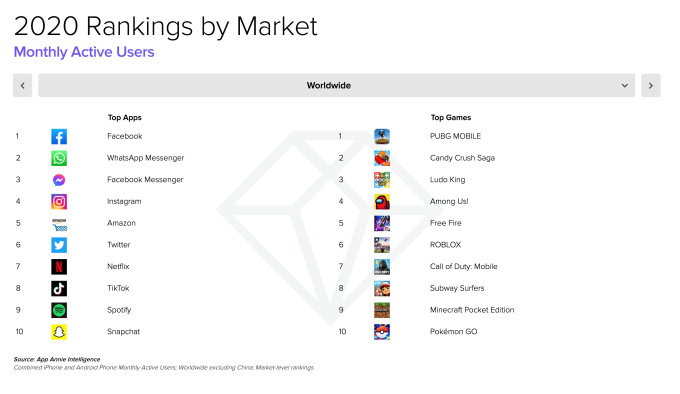The height and width of the screenshot is (394, 680).
Task: Click the Subway Surfers game thumbnail
Action: click(382, 288)
